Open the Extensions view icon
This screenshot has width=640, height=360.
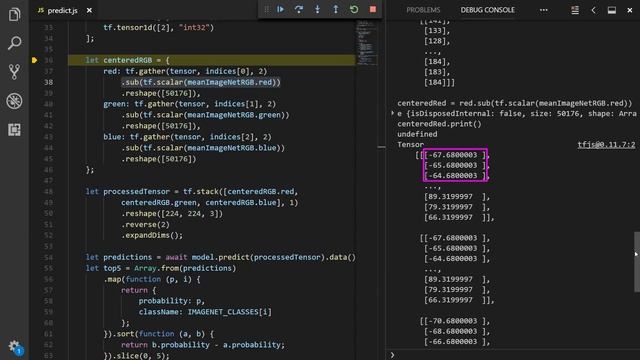pos(14,129)
